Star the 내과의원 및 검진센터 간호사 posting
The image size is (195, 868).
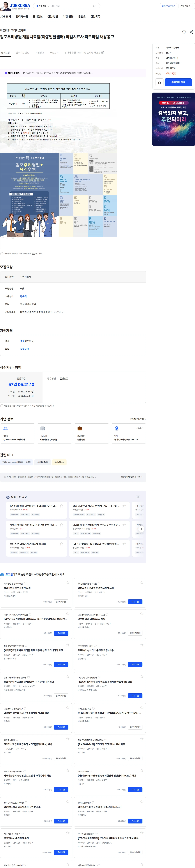[124, 525]
